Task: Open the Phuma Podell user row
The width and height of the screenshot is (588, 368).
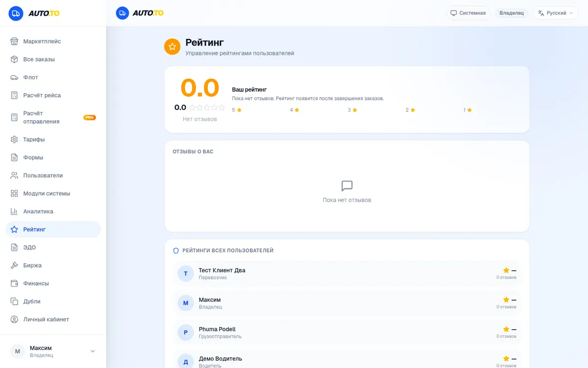Action: pyautogui.click(x=347, y=333)
